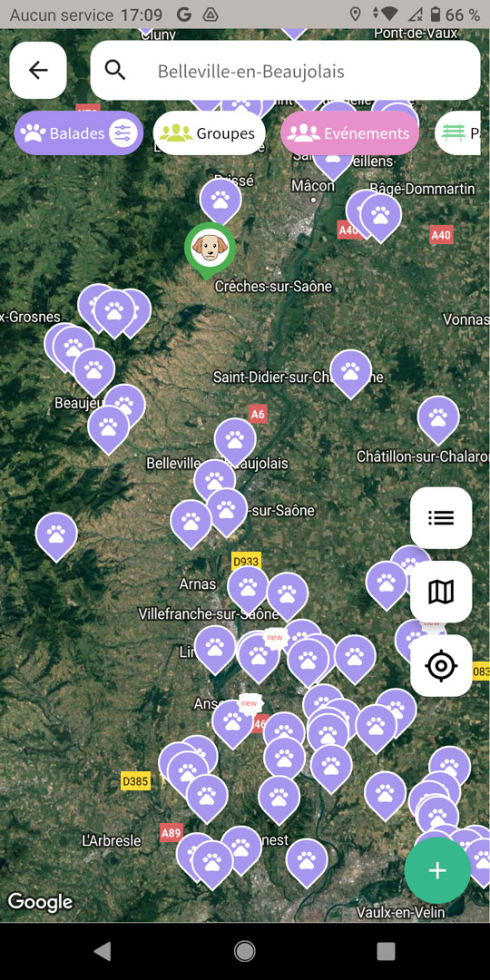
Task: Toggle the Balades filter chip
Action: tap(79, 133)
